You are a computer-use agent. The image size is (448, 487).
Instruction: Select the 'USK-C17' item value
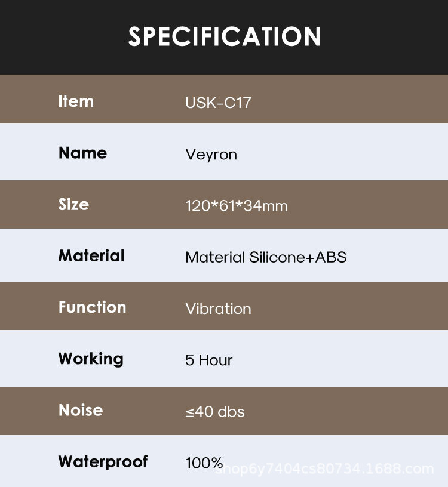(218, 103)
